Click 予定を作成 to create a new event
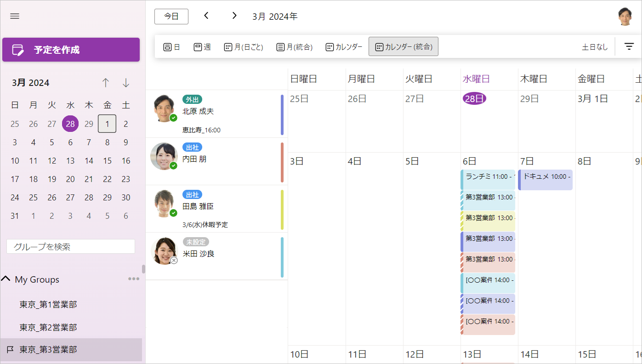The width and height of the screenshot is (642, 364). 71,50
